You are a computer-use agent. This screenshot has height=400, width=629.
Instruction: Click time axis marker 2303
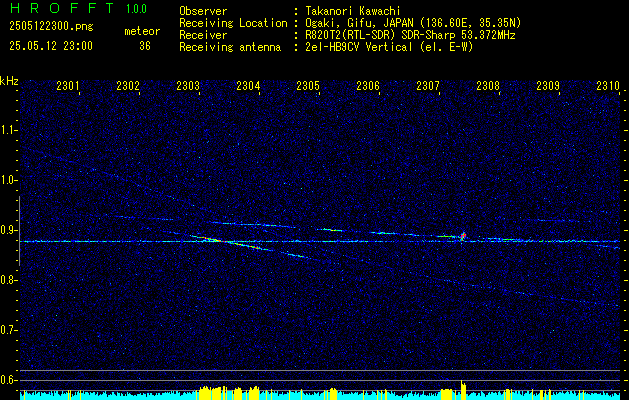(x=188, y=85)
